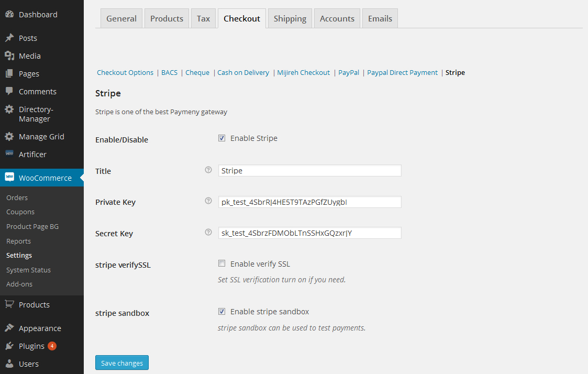
Task: Go to the Emails tab
Action: pos(380,18)
